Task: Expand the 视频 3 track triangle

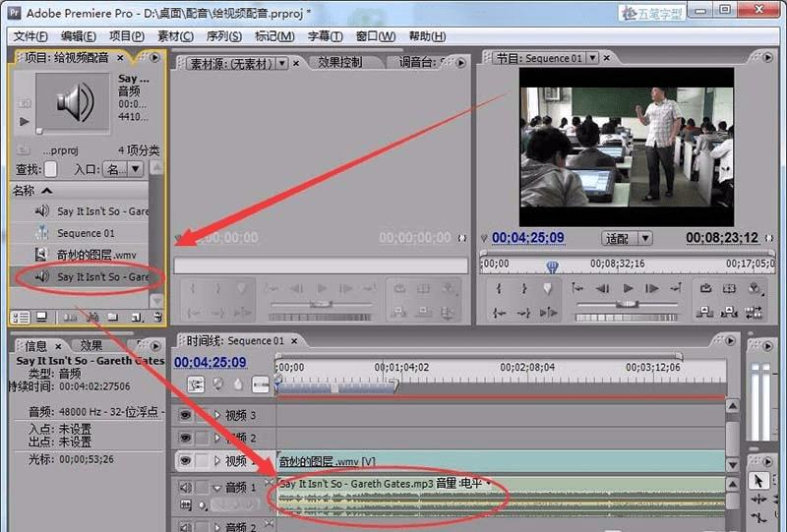Action: [x=217, y=416]
